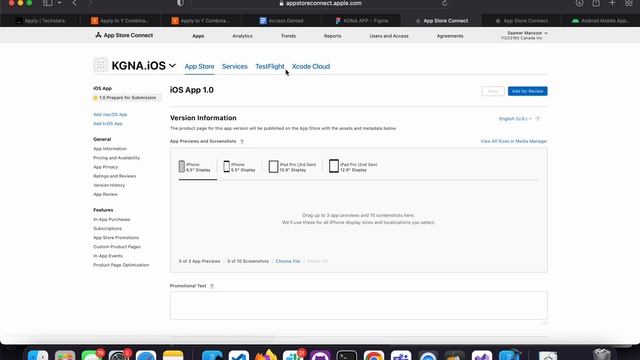This screenshot has width=640, height=360.
Task: Open English (U.S.) language dropdown
Action: (x=515, y=119)
